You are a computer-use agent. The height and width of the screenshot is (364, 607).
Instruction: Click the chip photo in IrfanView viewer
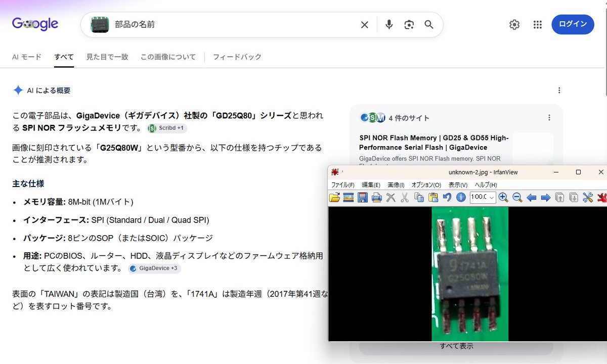coord(470,274)
